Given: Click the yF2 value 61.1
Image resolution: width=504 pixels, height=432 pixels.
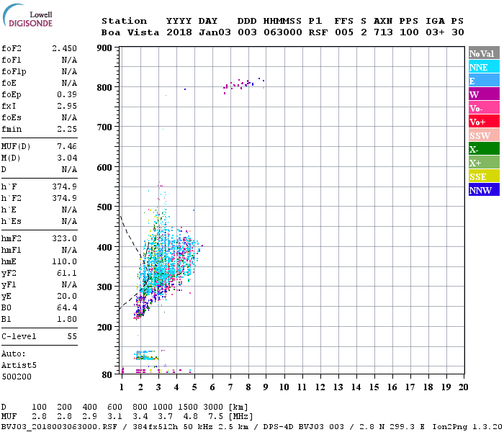Looking at the screenshot, I should (x=67, y=273).
